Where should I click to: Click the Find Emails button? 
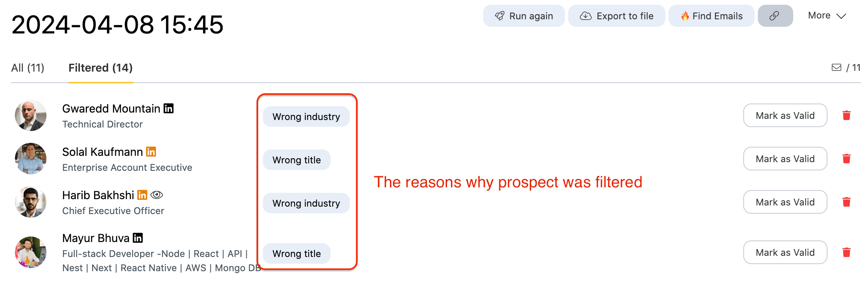(x=711, y=16)
